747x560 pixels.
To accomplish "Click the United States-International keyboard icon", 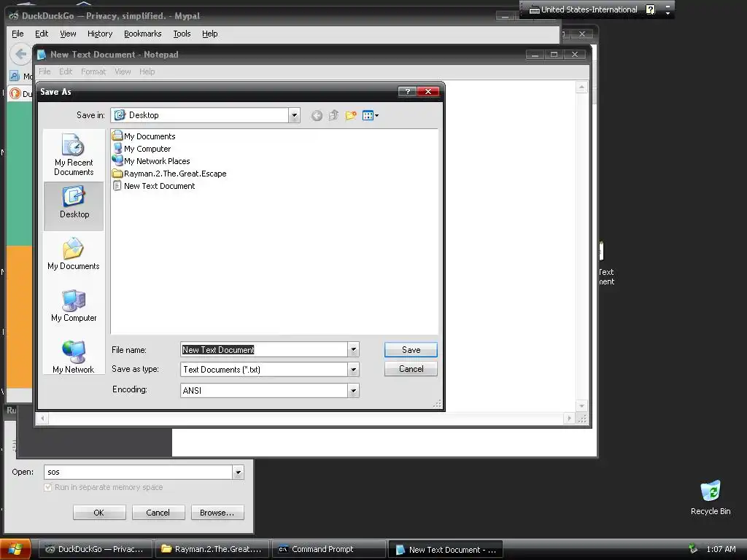I will pyautogui.click(x=534, y=9).
